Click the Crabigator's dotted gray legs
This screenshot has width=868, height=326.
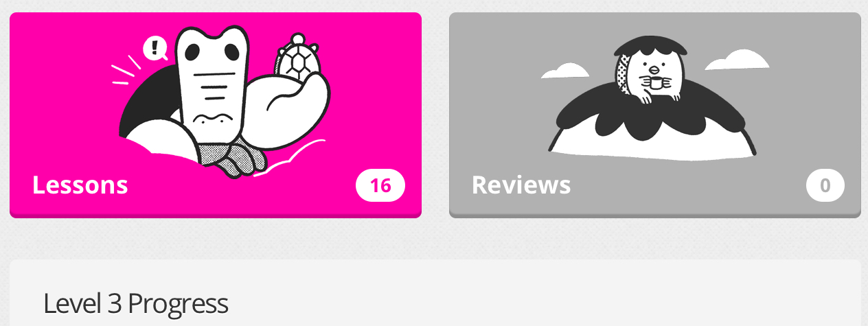point(229,157)
